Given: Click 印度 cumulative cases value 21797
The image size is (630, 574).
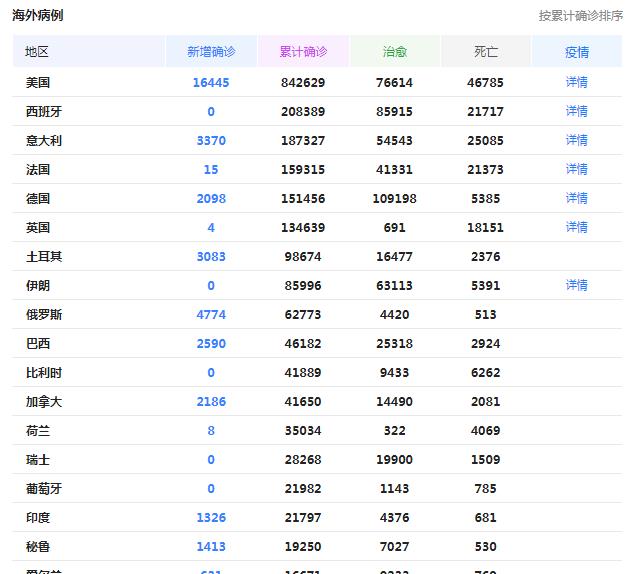Looking at the screenshot, I should click(x=303, y=517).
